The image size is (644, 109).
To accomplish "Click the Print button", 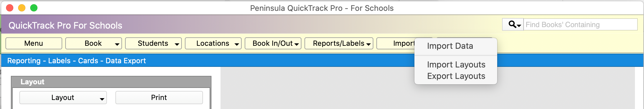I will 159,98.
